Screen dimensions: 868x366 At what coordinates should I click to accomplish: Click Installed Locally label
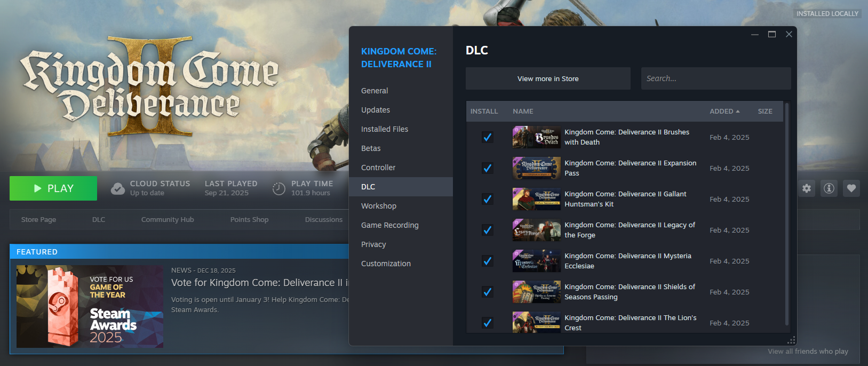pos(827,14)
